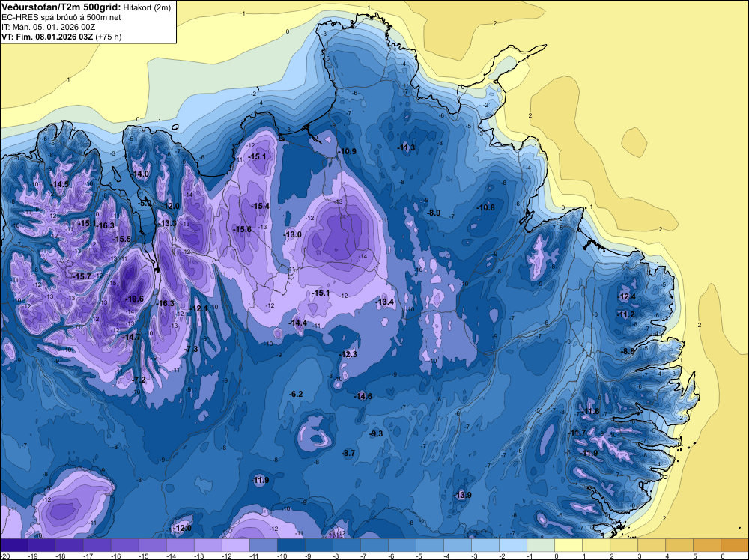This screenshot has height=560, width=749.
Task: Click the -15.5 temperature label
Action: coord(121,239)
